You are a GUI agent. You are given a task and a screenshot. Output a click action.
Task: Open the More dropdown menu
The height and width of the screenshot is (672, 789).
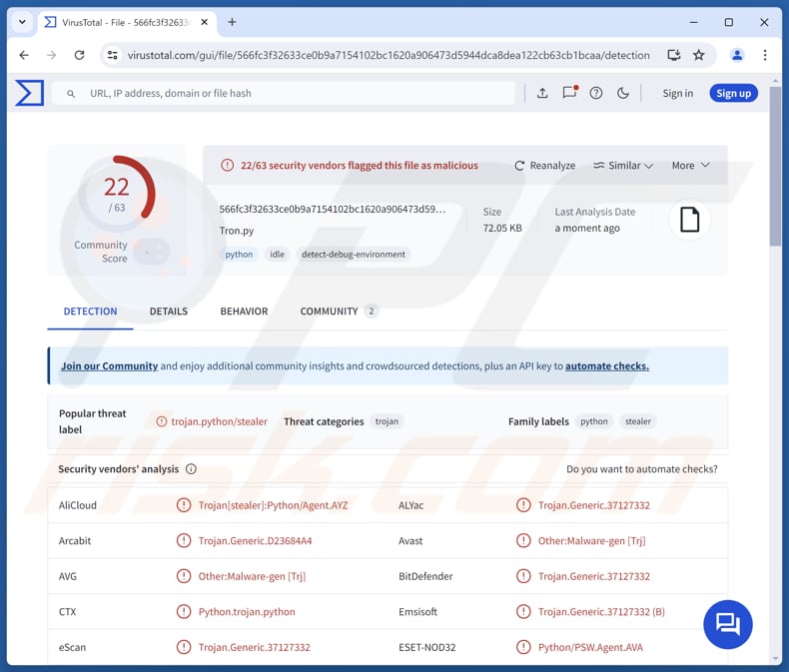click(690, 166)
